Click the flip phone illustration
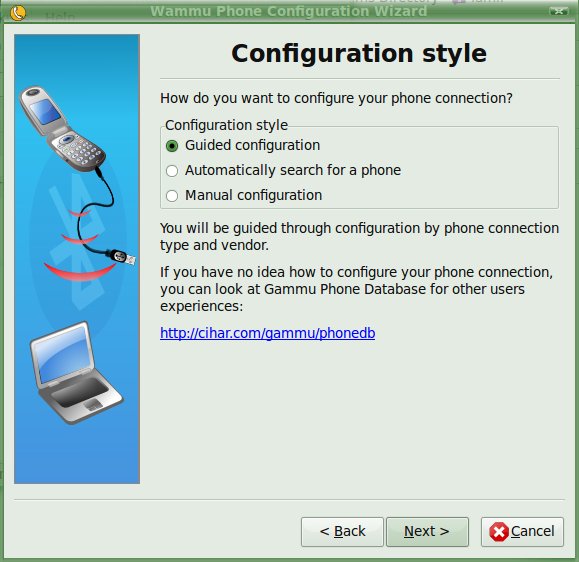The image size is (579, 562). 62,130
